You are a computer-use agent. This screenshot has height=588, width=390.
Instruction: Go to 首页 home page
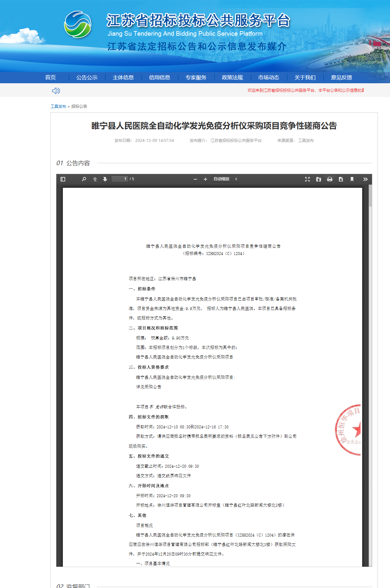[x=50, y=78]
